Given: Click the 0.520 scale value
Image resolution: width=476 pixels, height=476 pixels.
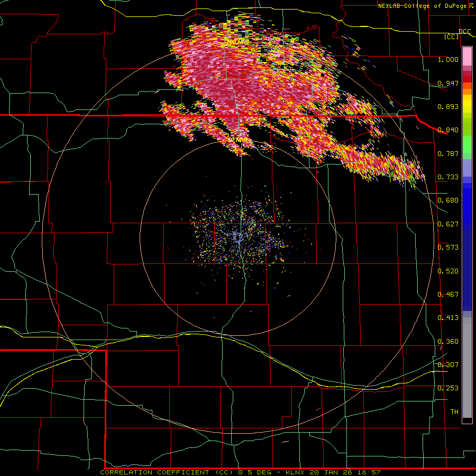Looking at the screenshot, I should 448,271.
